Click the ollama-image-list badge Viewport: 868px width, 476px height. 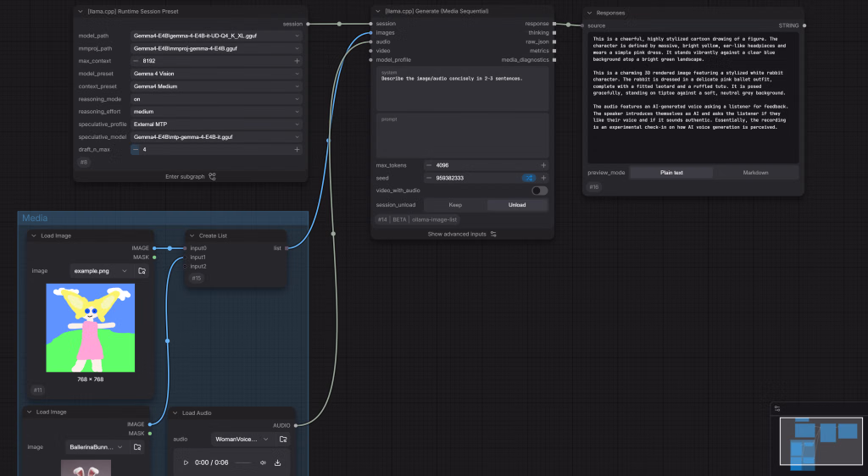pyautogui.click(x=434, y=220)
